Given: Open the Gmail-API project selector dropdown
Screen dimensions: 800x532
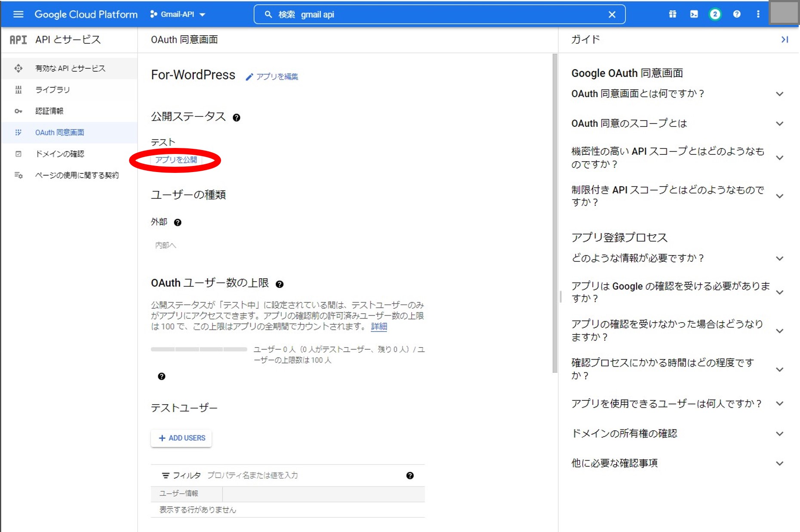Looking at the screenshot, I should click(x=178, y=14).
